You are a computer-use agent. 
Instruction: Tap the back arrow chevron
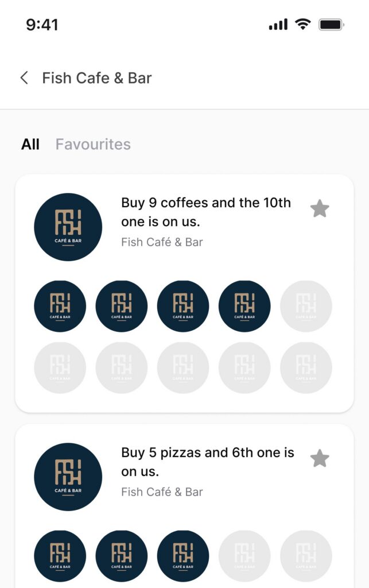(x=24, y=78)
